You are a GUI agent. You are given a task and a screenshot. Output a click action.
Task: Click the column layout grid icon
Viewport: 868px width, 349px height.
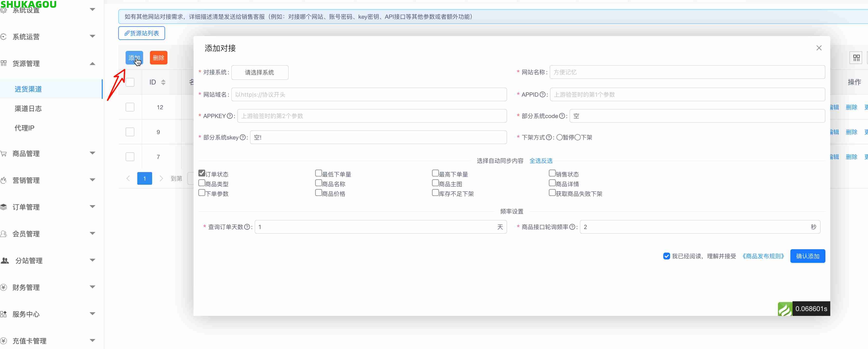[856, 58]
